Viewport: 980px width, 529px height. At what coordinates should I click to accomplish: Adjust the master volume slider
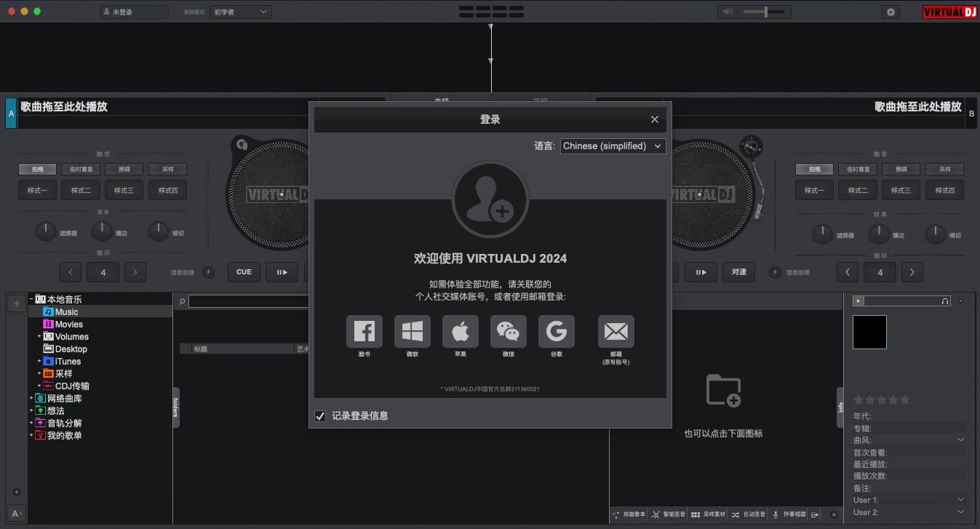pyautogui.click(x=765, y=12)
